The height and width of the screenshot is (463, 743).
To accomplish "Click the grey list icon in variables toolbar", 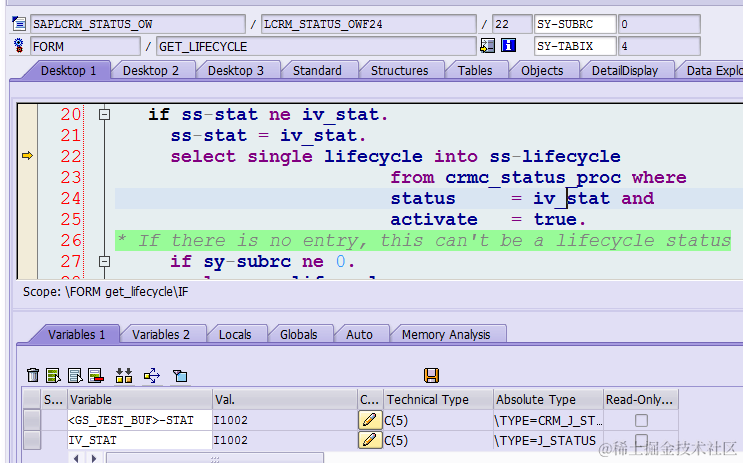I will pos(75,375).
